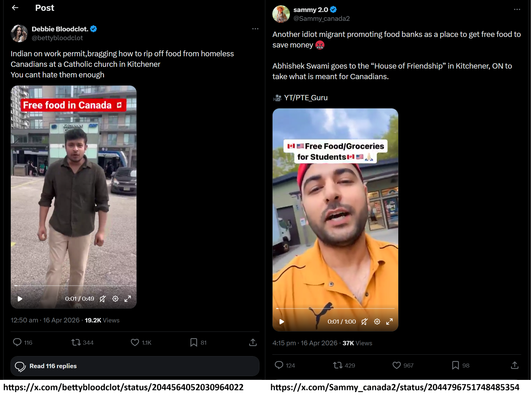Seek on the right video's progress bar
The height and width of the screenshot is (396, 532).
click(x=336, y=308)
